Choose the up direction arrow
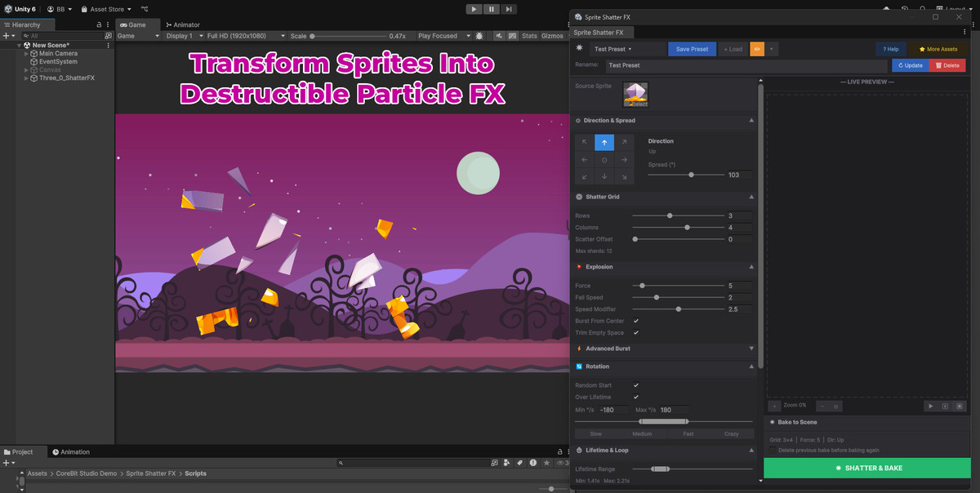This screenshot has width=980, height=493. [604, 142]
